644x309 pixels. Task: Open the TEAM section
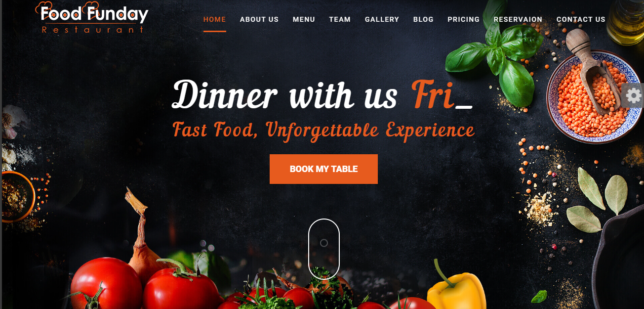tap(340, 19)
